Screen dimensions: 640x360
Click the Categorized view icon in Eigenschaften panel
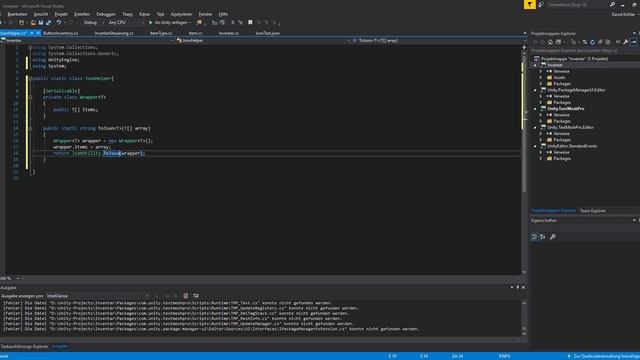(534, 237)
